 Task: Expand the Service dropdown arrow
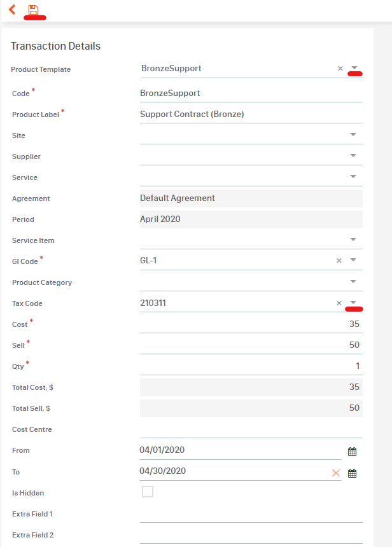353,177
